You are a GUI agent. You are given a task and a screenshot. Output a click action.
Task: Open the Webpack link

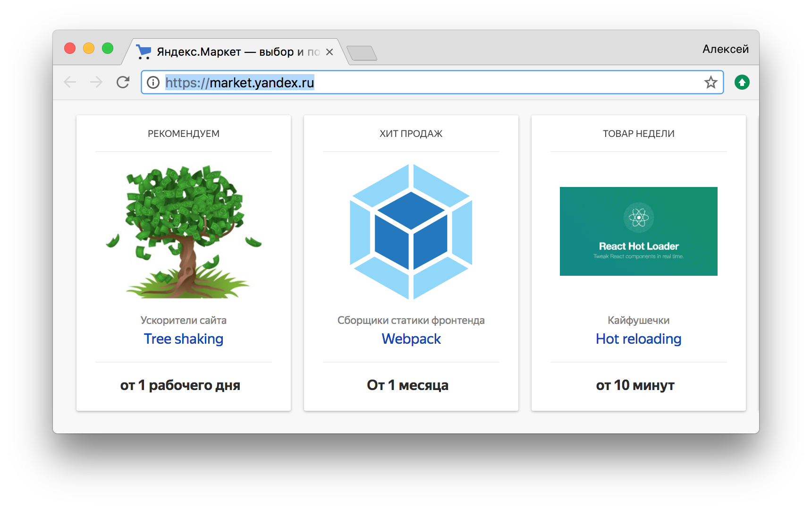pyautogui.click(x=411, y=339)
